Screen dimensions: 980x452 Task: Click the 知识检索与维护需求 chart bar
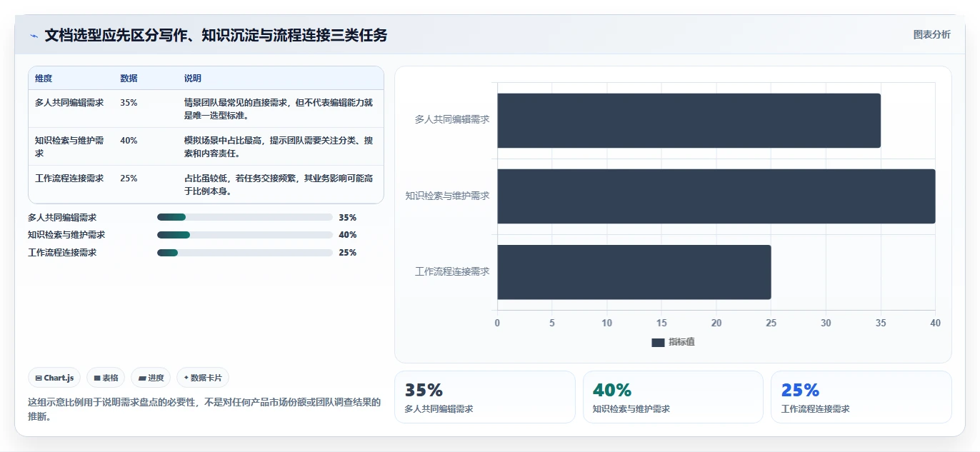coord(716,196)
